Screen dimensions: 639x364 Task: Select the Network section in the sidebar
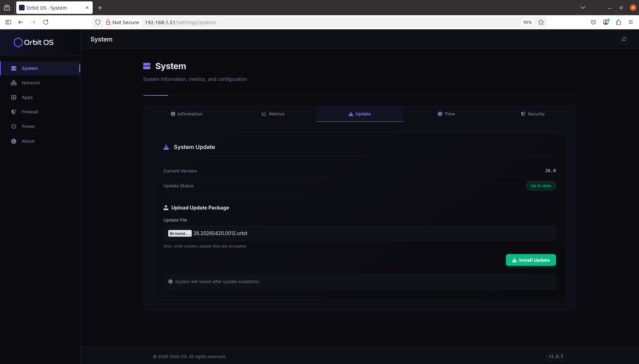30,83
